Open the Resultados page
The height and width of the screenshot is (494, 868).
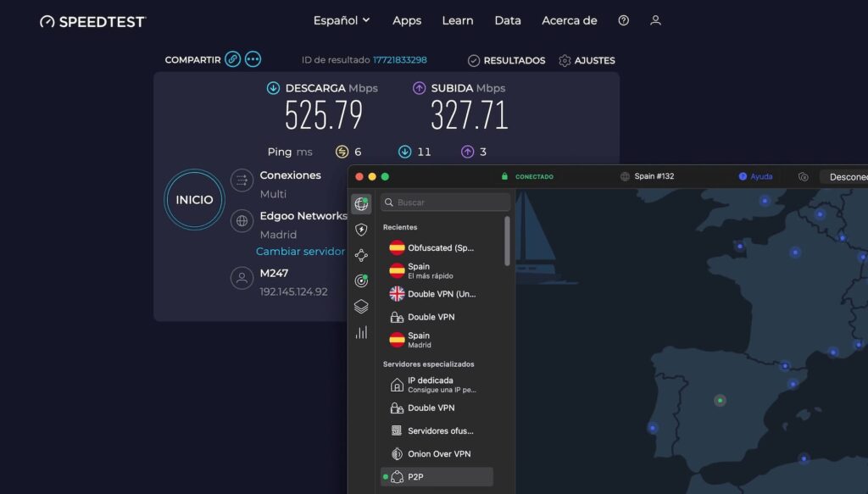(507, 60)
